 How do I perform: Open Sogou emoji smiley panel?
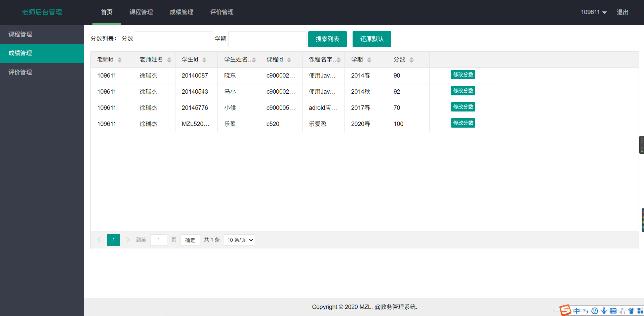click(595, 311)
